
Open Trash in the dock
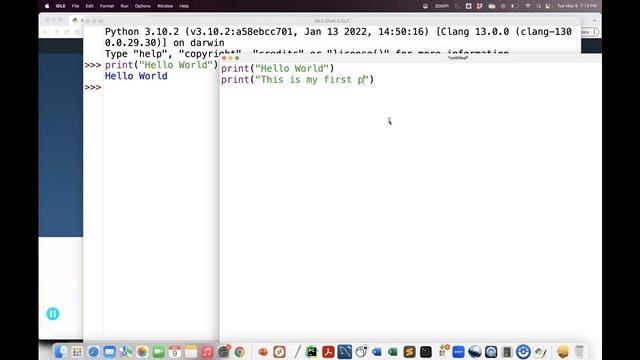pyautogui.click(x=579, y=351)
